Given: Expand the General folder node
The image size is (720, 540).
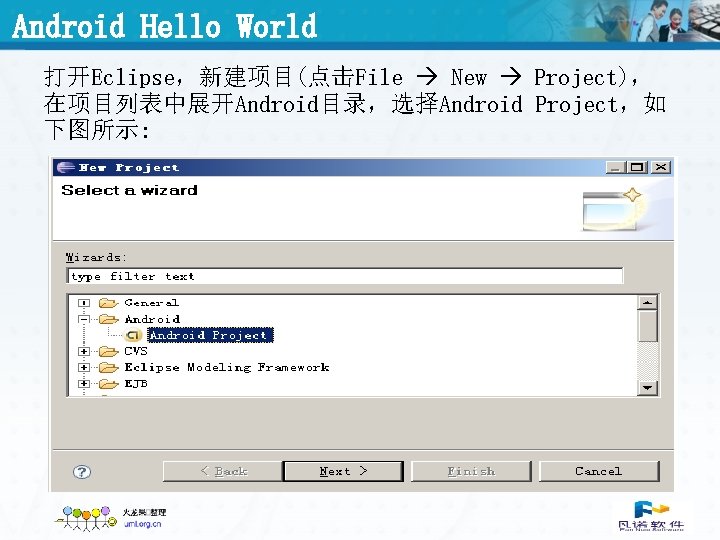Looking at the screenshot, I should (84, 303).
